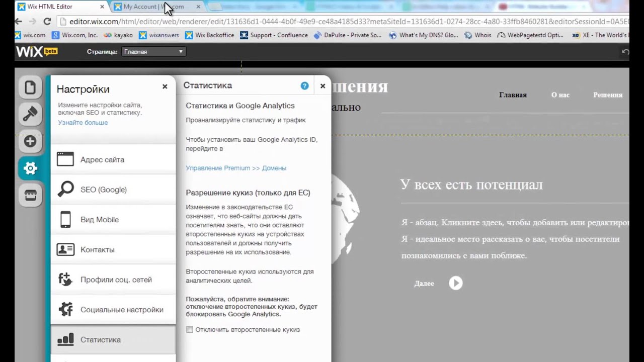Viewport: 644px width, 362px height.
Task: Open Вид Mobile settings item
Action: tap(113, 220)
